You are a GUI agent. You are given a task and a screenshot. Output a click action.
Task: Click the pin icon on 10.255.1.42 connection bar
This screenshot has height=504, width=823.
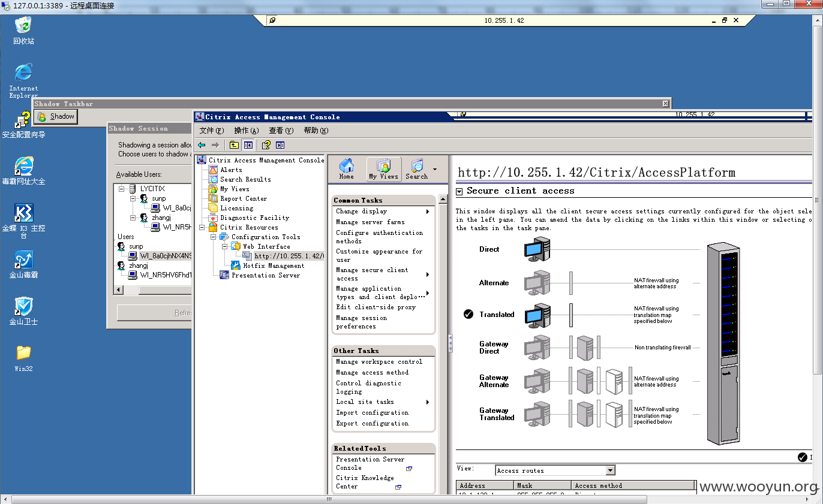coord(273,20)
